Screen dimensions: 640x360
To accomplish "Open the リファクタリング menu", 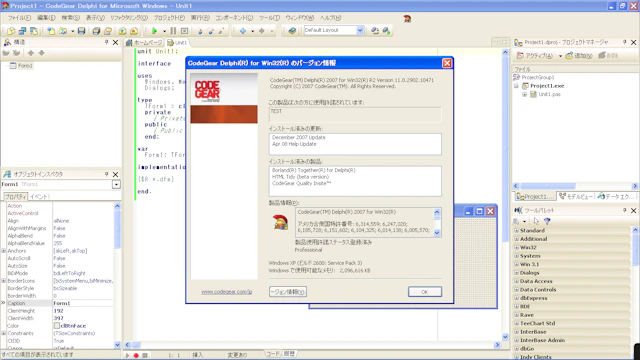I will pos(129,18).
